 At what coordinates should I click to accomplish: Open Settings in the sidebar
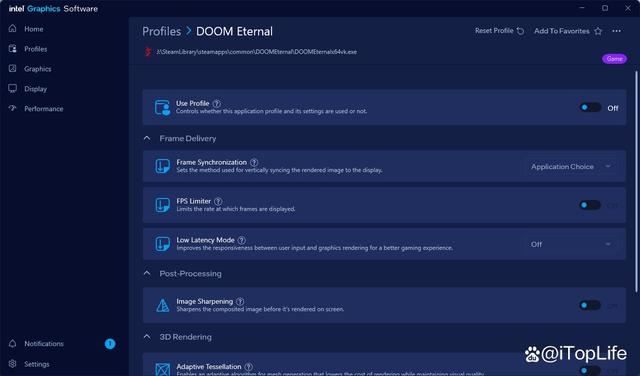[37, 364]
